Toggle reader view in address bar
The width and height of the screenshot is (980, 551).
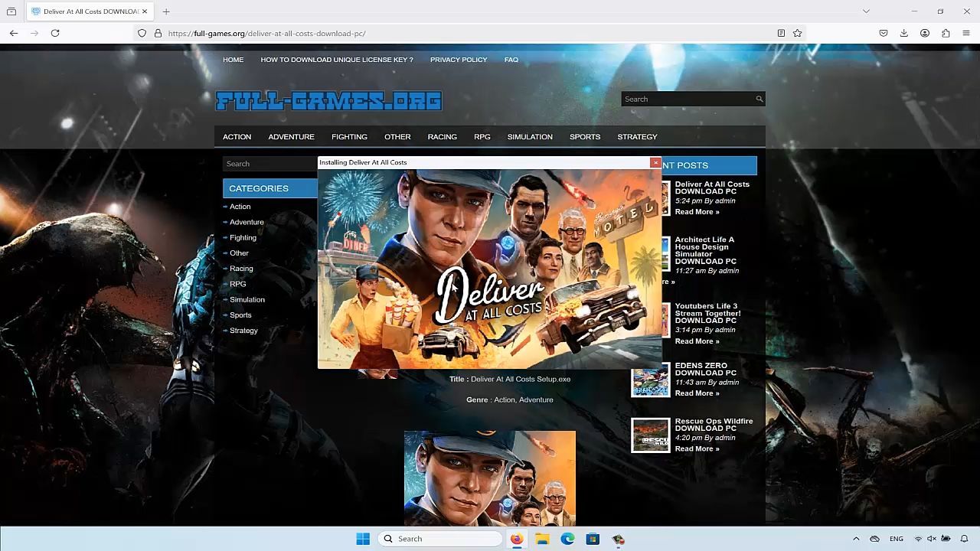point(781,33)
